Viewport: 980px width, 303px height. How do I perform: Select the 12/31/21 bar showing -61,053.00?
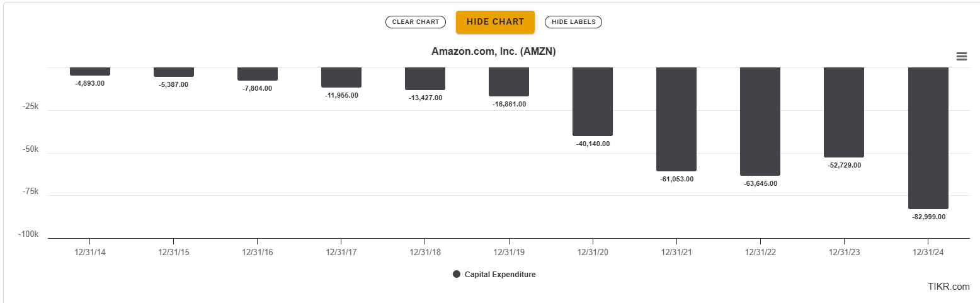676,119
